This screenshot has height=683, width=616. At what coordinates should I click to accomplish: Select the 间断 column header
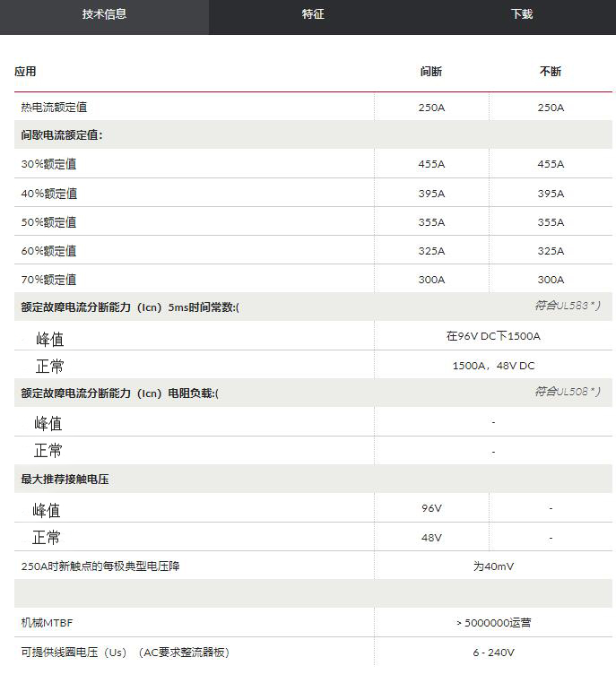(x=431, y=72)
